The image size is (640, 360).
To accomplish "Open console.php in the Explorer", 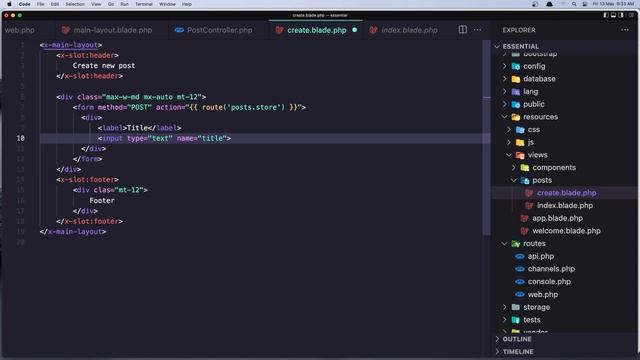I will [x=565, y=282].
